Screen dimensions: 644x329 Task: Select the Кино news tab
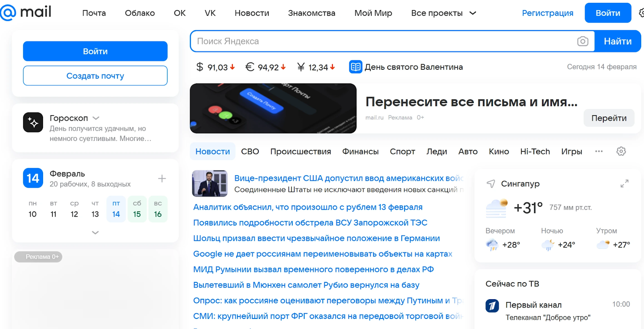(x=499, y=151)
